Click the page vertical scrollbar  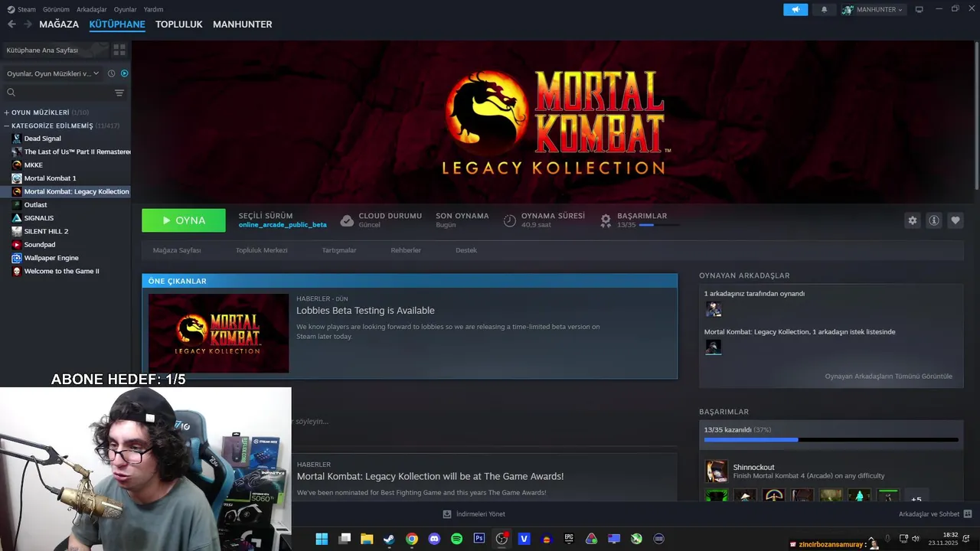976,115
